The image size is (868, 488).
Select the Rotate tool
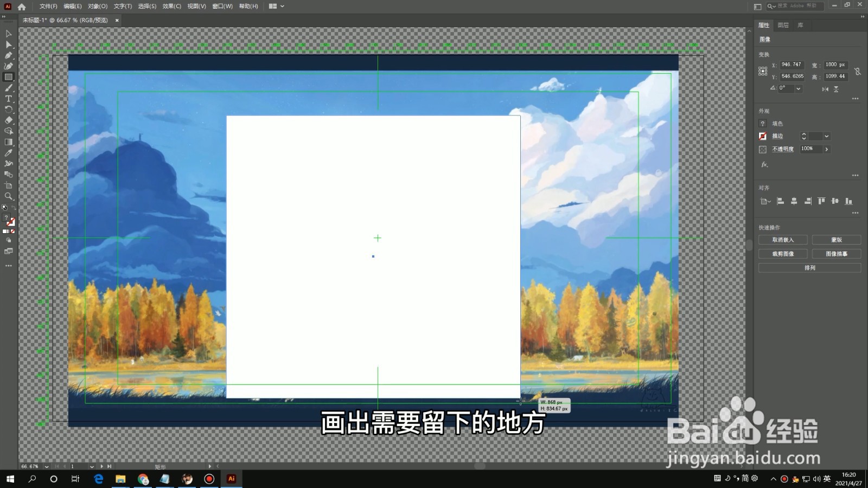(9, 110)
